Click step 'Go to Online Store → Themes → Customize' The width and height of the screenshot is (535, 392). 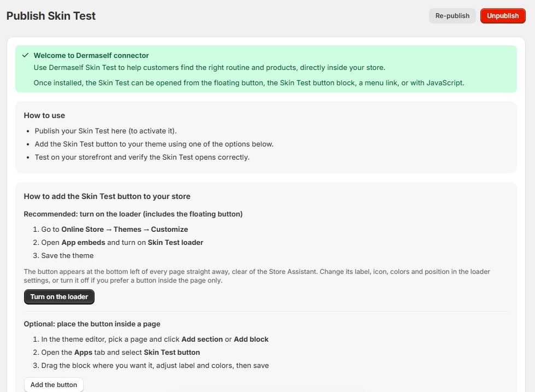click(x=114, y=230)
